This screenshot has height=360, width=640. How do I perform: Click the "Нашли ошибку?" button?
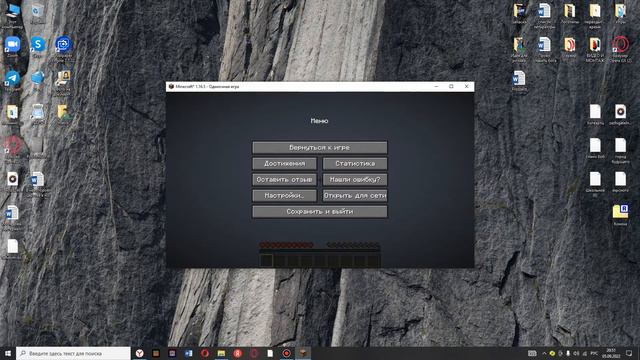click(355, 180)
